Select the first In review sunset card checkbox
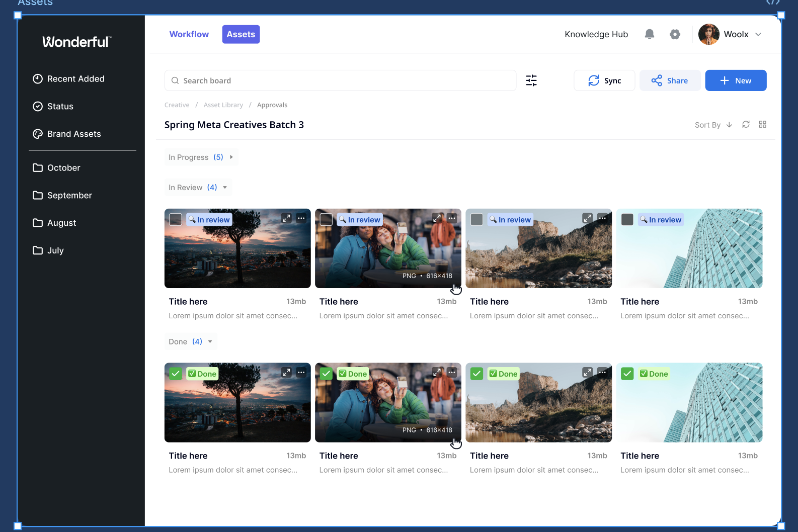 [176, 219]
